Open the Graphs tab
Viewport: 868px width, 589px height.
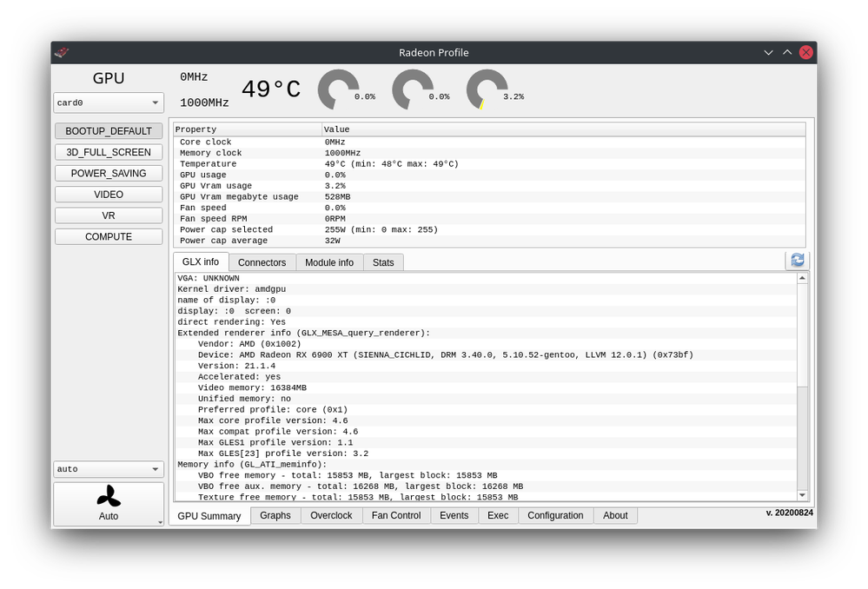(275, 515)
